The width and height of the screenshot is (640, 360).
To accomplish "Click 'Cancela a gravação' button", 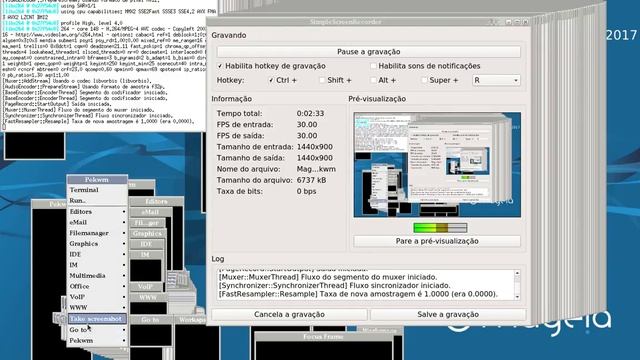I will coord(289,315).
